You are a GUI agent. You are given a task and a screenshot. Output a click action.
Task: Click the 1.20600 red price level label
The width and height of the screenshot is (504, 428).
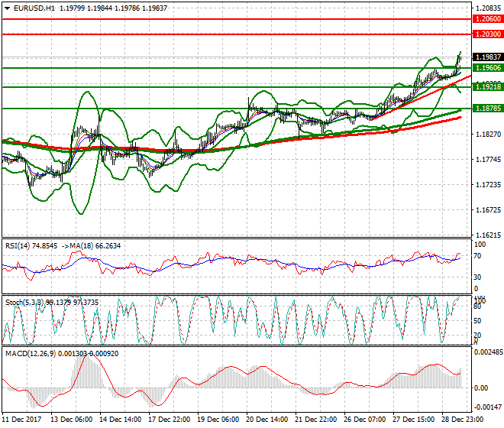click(488, 19)
